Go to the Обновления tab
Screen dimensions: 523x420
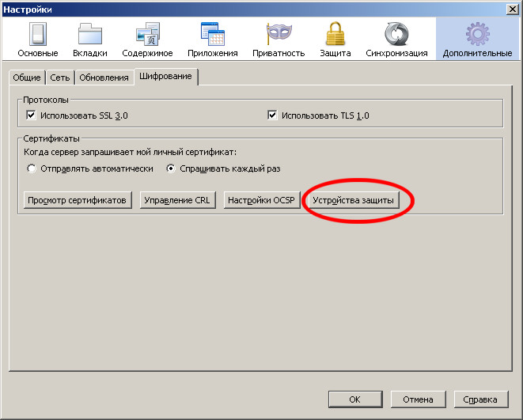tap(104, 78)
